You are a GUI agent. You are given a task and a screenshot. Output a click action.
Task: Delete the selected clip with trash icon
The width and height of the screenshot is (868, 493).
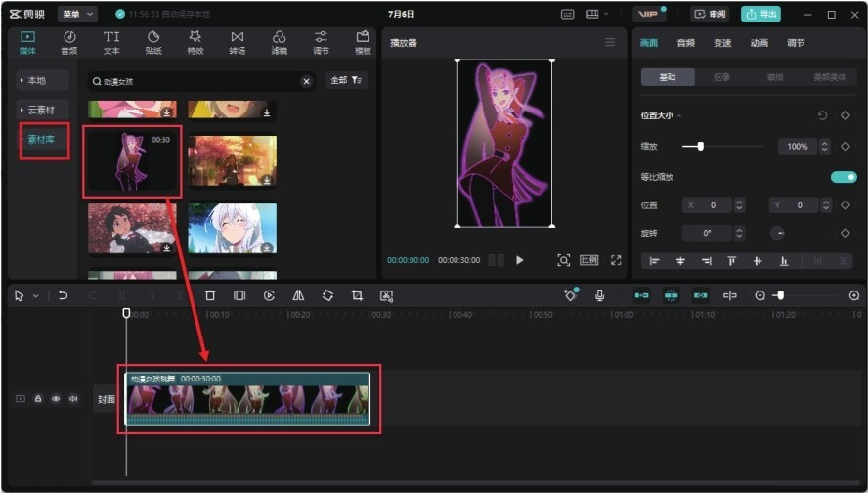210,295
